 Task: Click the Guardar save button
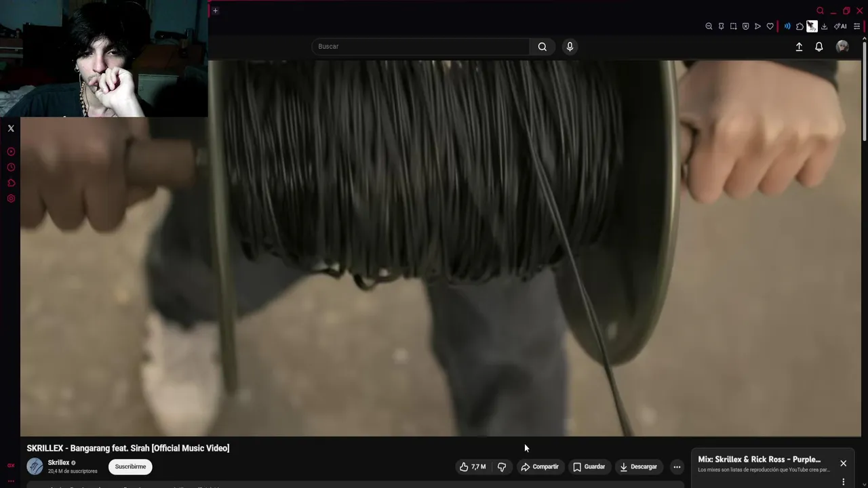[589, 466]
